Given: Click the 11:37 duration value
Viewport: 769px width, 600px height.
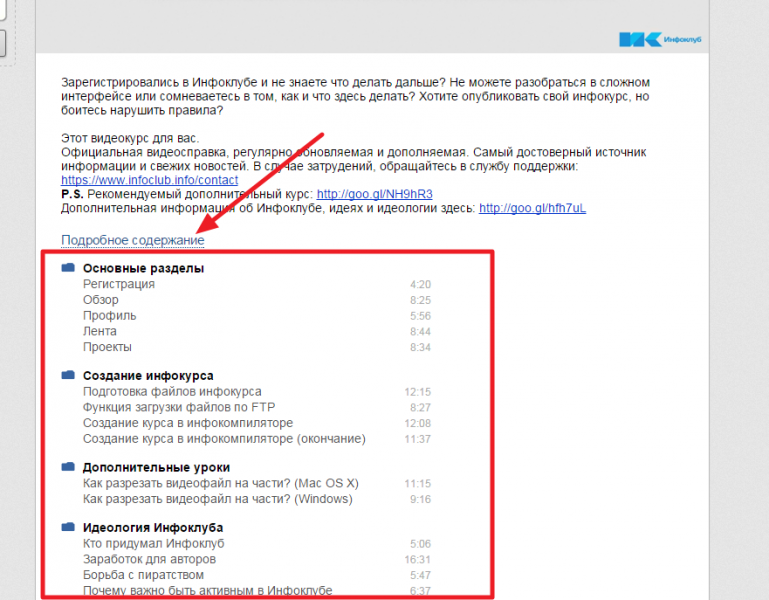Looking at the screenshot, I should click(417, 439).
